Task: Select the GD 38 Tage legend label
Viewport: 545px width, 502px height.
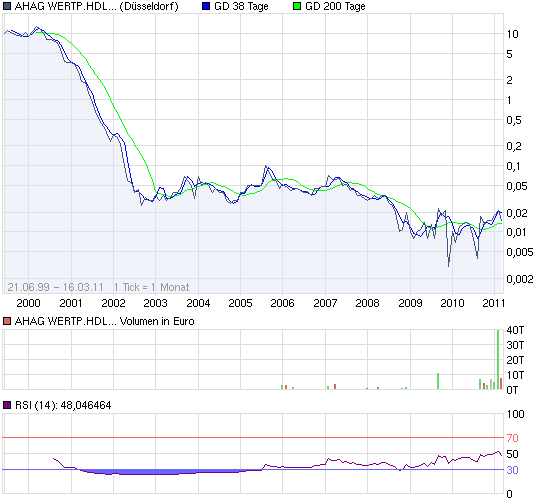Action: point(241,6)
